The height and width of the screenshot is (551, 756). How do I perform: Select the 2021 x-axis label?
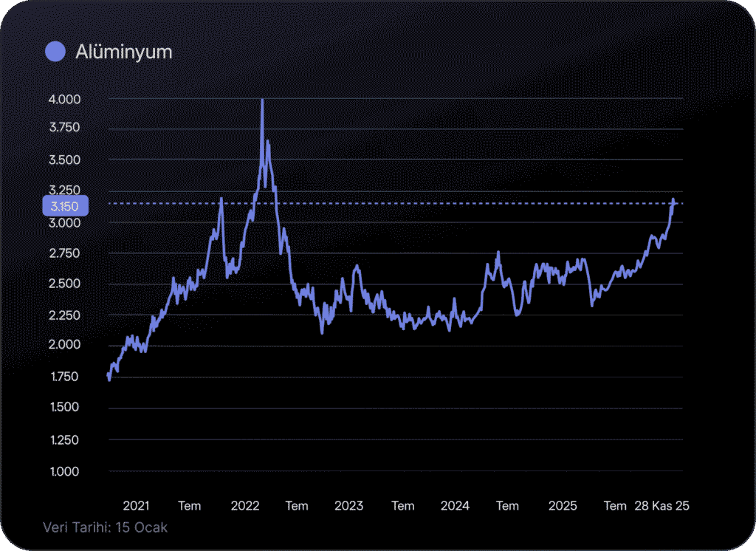point(136,506)
